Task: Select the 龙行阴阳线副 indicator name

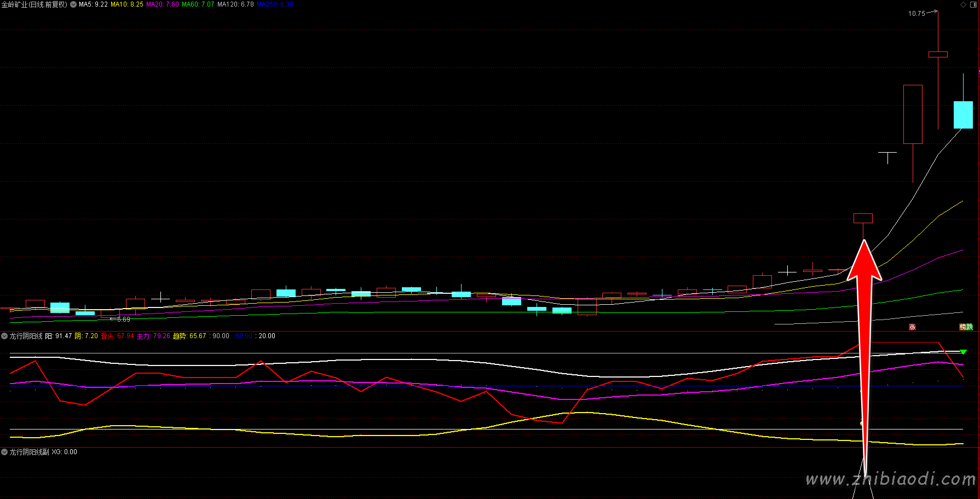Action: (29, 452)
